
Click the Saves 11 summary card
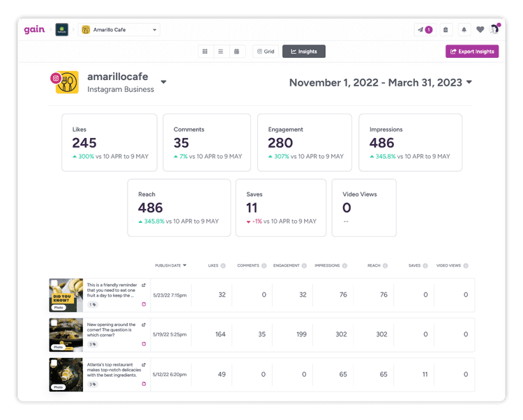(x=281, y=208)
